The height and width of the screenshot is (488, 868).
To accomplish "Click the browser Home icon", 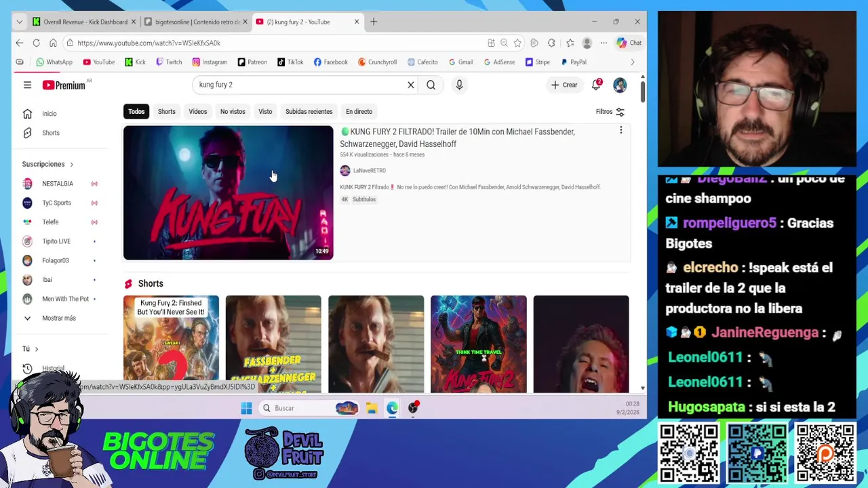I will 53,43.
